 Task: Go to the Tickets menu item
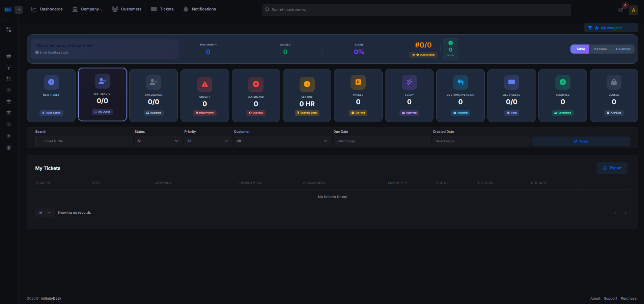point(162,9)
